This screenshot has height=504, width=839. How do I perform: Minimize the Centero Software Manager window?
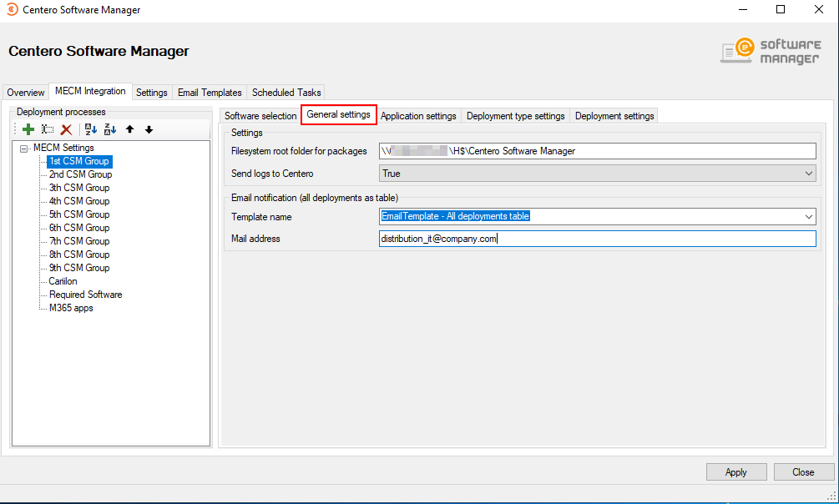click(x=743, y=10)
